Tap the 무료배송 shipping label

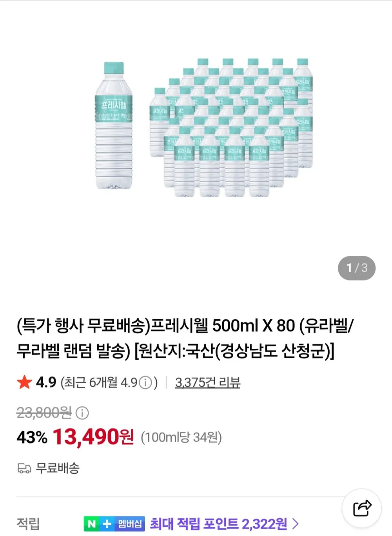[x=58, y=468]
